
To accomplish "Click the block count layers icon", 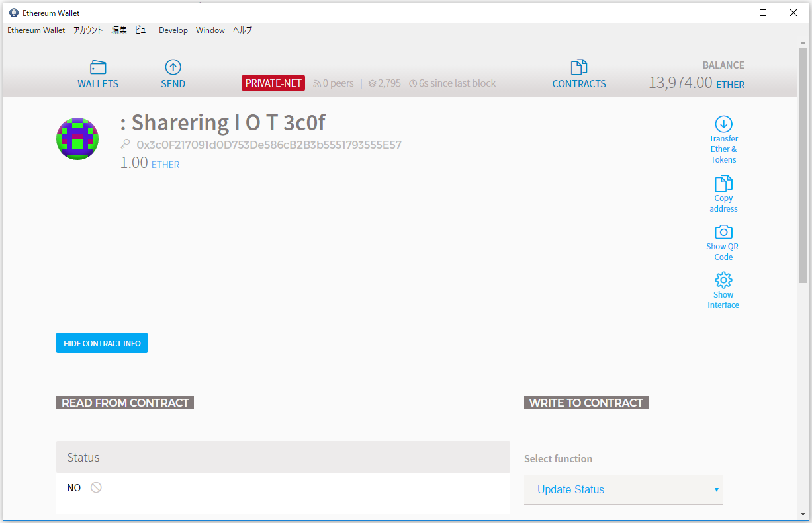I will [x=372, y=84].
